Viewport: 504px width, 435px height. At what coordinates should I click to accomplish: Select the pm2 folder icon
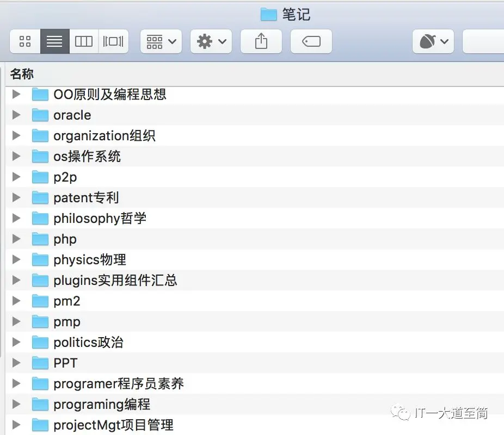pos(40,301)
